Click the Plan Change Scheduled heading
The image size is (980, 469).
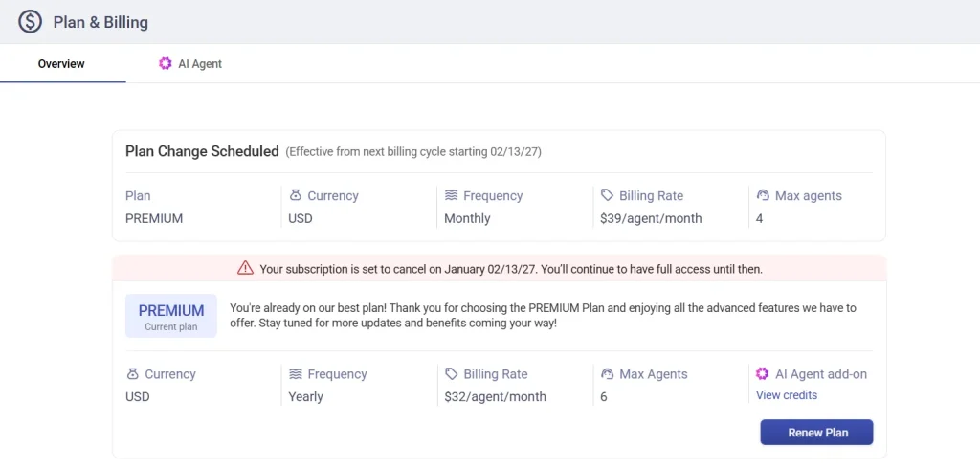202,151
